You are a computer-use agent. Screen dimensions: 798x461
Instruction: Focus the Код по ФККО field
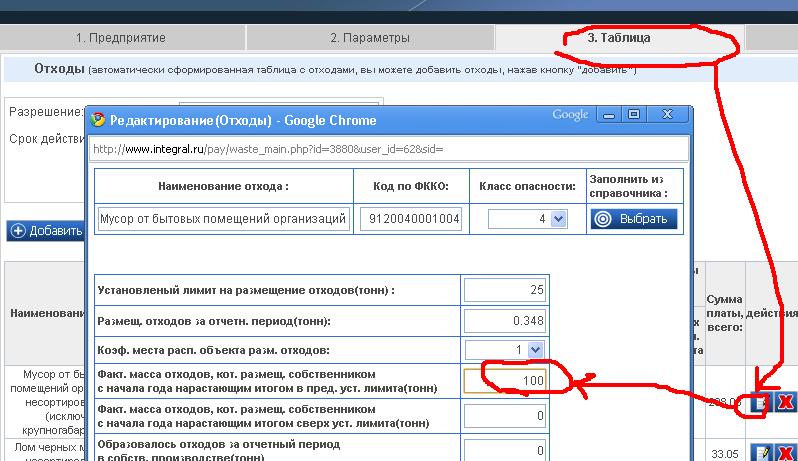pos(409,219)
